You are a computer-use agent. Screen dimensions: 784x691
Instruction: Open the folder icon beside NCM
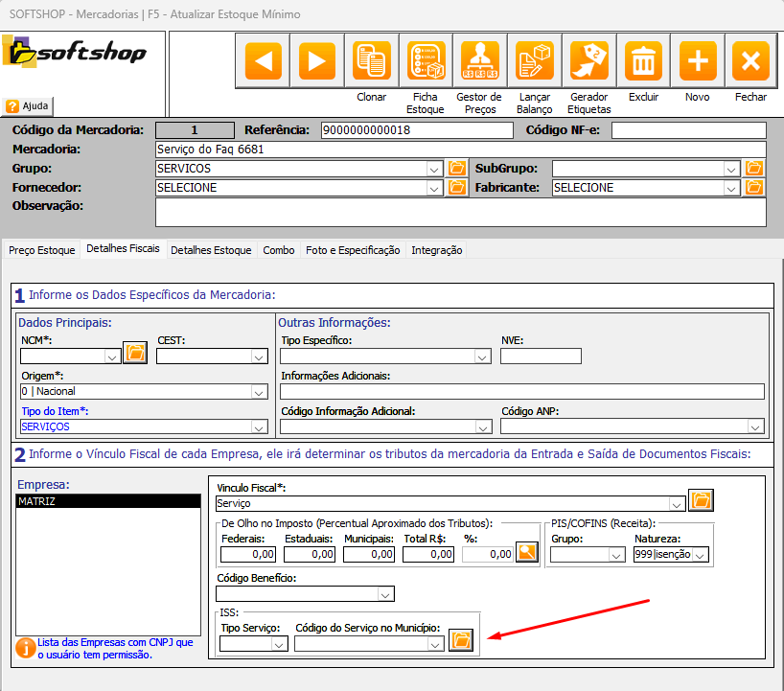[134, 353]
